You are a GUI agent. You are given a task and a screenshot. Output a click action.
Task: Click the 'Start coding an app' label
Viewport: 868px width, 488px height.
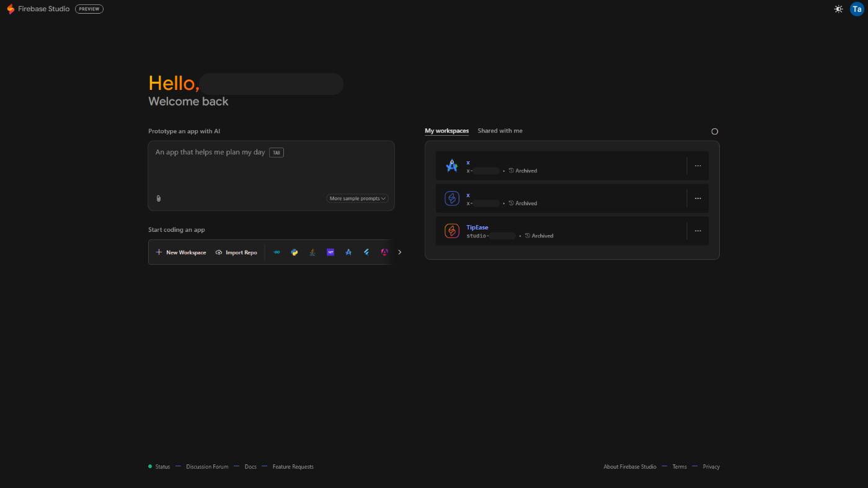coord(177,230)
